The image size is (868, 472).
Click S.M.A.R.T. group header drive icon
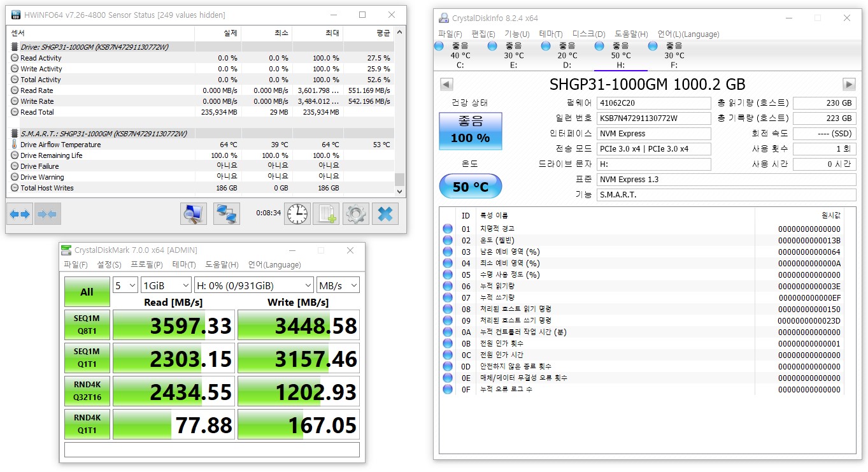tap(15, 134)
